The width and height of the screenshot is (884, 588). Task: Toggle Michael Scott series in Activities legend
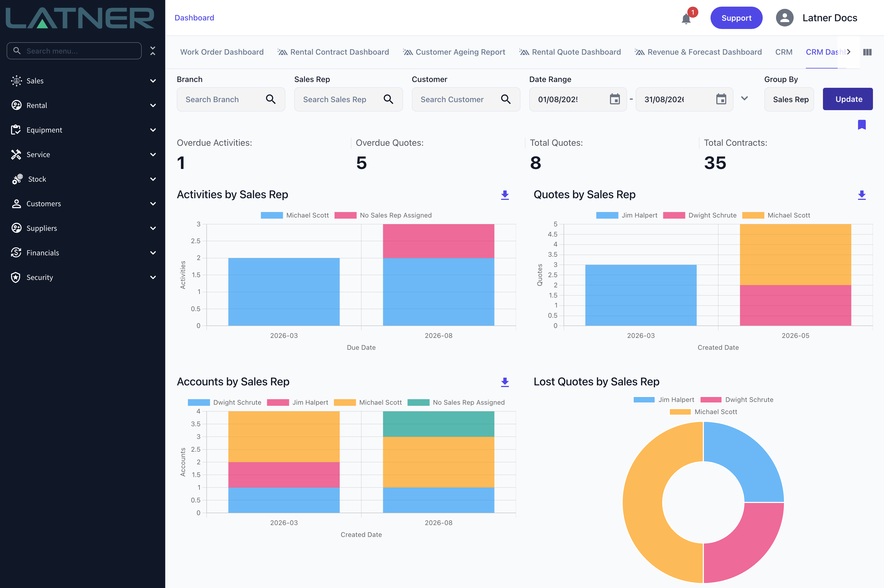click(294, 215)
